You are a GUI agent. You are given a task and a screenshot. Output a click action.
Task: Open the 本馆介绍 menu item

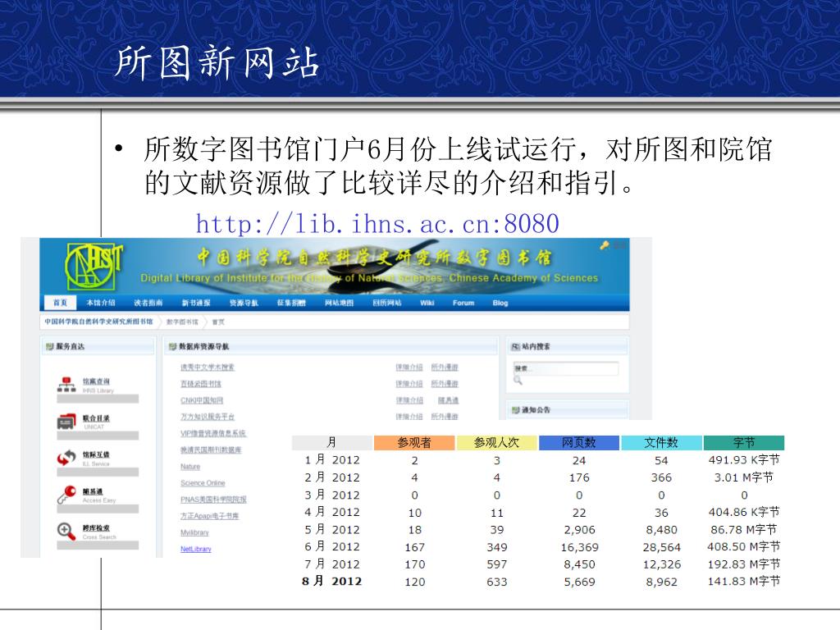101,303
